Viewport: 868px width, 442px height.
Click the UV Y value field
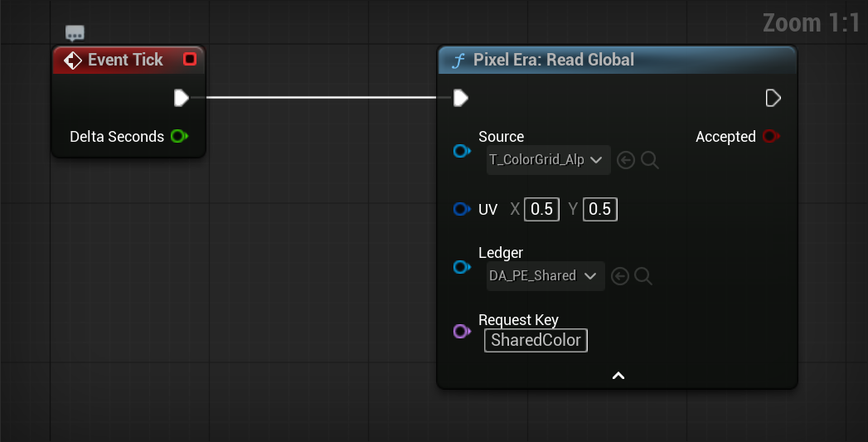(x=600, y=209)
